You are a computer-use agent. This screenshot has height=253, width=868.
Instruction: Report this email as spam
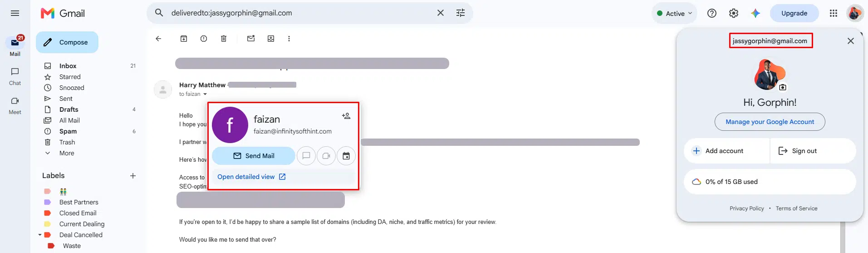(204, 39)
